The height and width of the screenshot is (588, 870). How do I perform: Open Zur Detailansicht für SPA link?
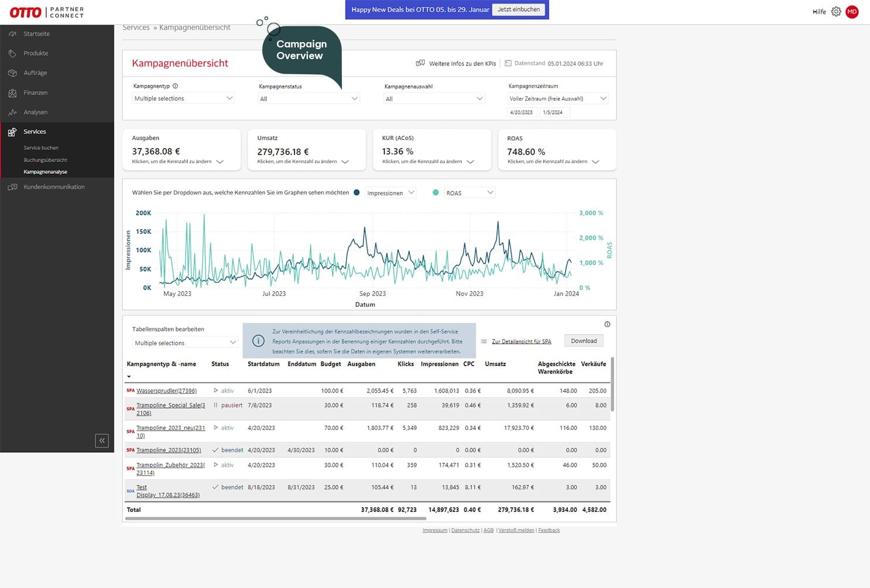coord(521,341)
